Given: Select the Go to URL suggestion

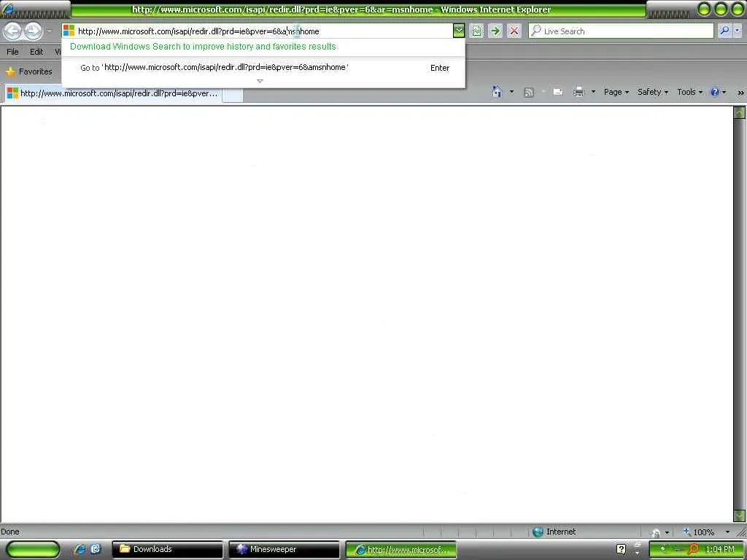Looking at the screenshot, I should 263,68.
